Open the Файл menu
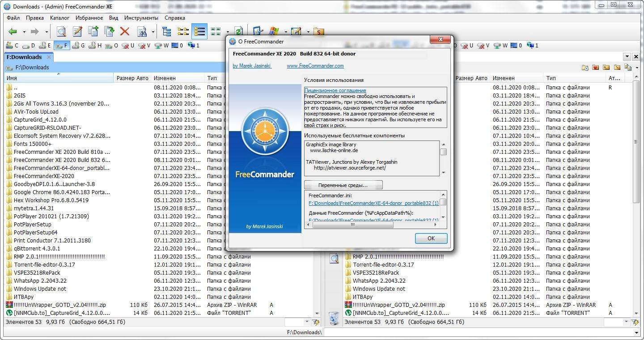This screenshot has width=644, height=340. point(13,18)
